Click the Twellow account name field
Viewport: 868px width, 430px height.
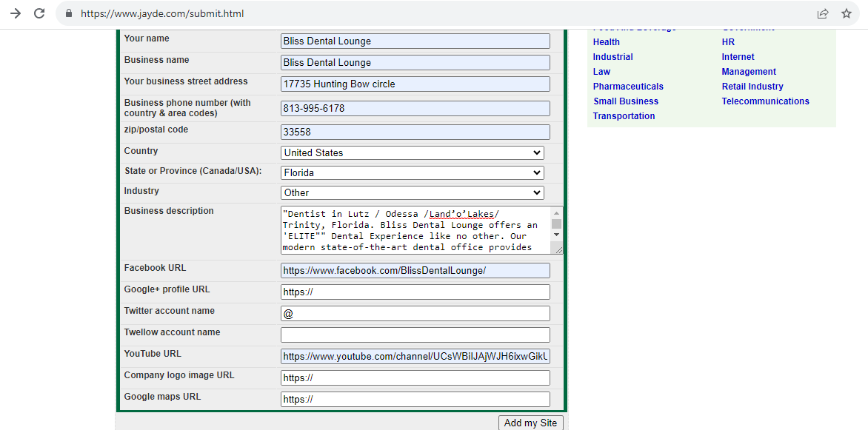(x=415, y=335)
